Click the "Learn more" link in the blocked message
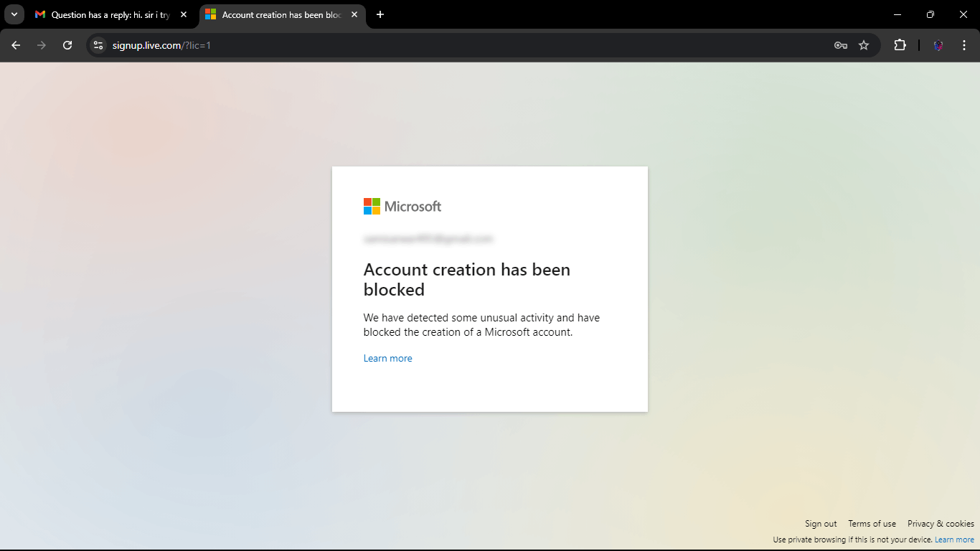The image size is (980, 551). 387,358
